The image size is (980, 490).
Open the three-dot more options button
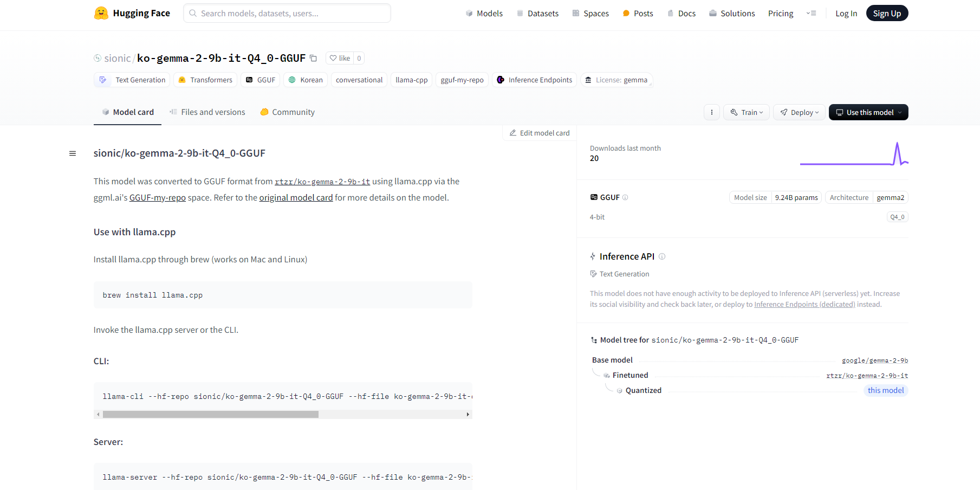click(712, 112)
